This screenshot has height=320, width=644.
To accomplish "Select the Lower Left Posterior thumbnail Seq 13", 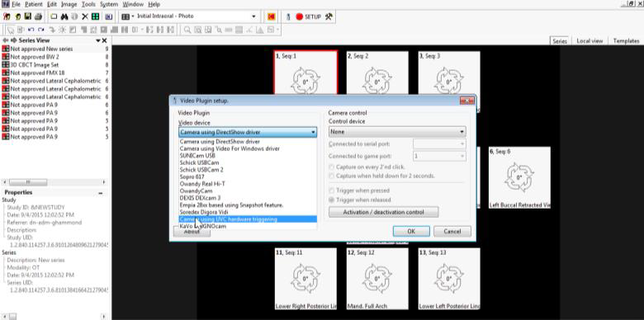I will pos(449,279).
